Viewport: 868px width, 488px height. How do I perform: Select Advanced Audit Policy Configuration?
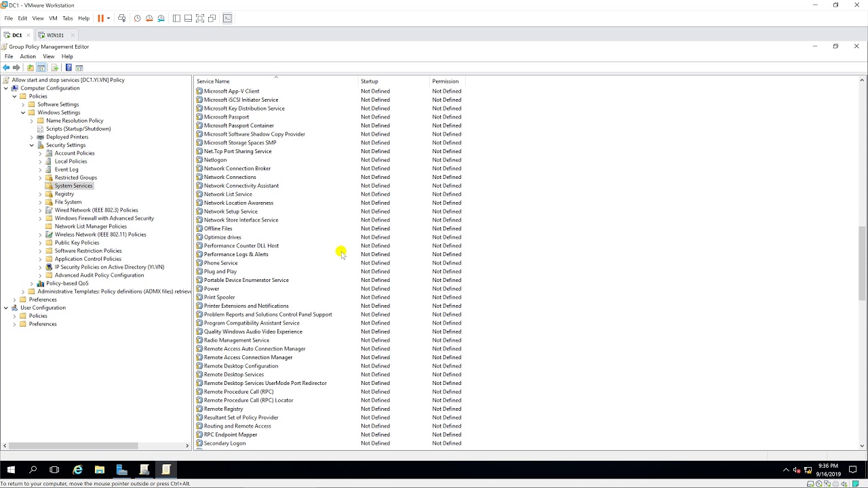[99, 275]
